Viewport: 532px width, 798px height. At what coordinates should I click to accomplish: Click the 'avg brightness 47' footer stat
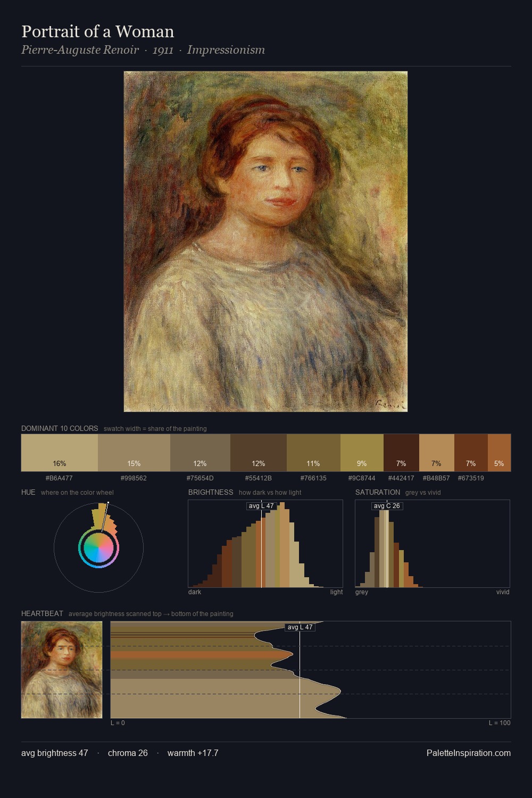click(55, 753)
